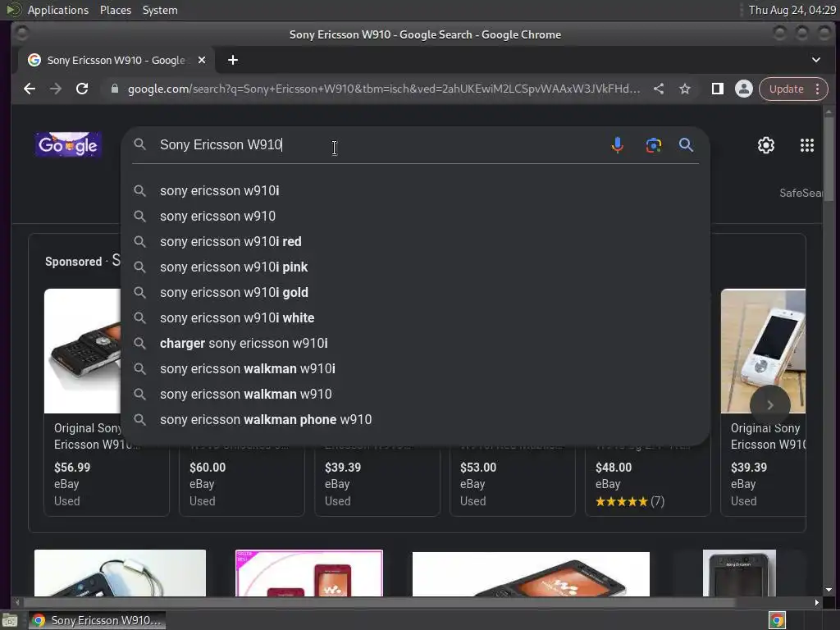Click the voice search microphone icon
The image size is (840, 630).
pos(617,145)
